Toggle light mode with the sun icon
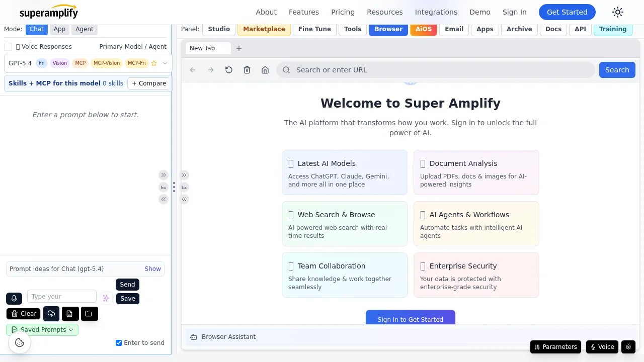The image size is (644, 362). pos(617,12)
